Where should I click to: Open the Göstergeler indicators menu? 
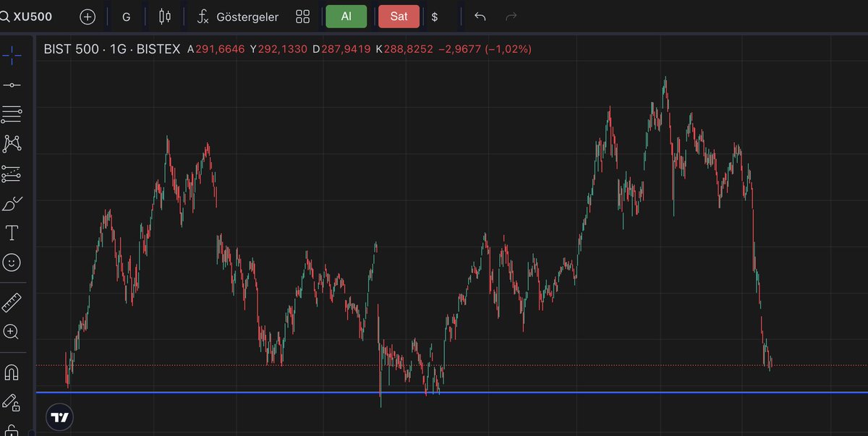pos(238,16)
